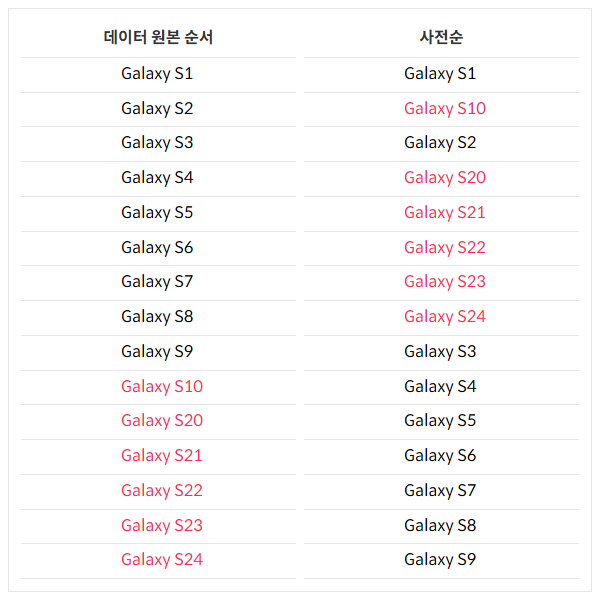The width and height of the screenshot is (600, 600).
Task: Click Galaxy S2 in the left column
Action: point(157,109)
